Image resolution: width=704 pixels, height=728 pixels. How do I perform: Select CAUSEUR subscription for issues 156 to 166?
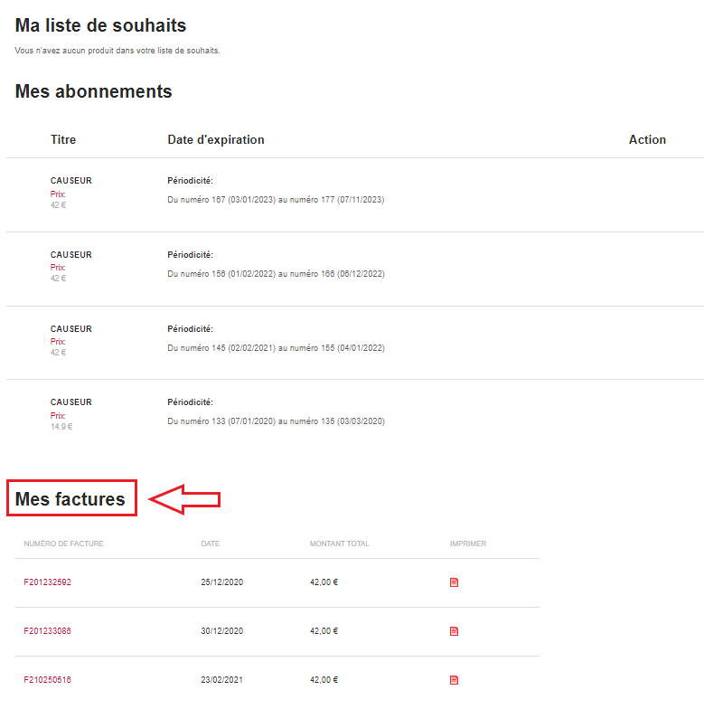pos(70,255)
